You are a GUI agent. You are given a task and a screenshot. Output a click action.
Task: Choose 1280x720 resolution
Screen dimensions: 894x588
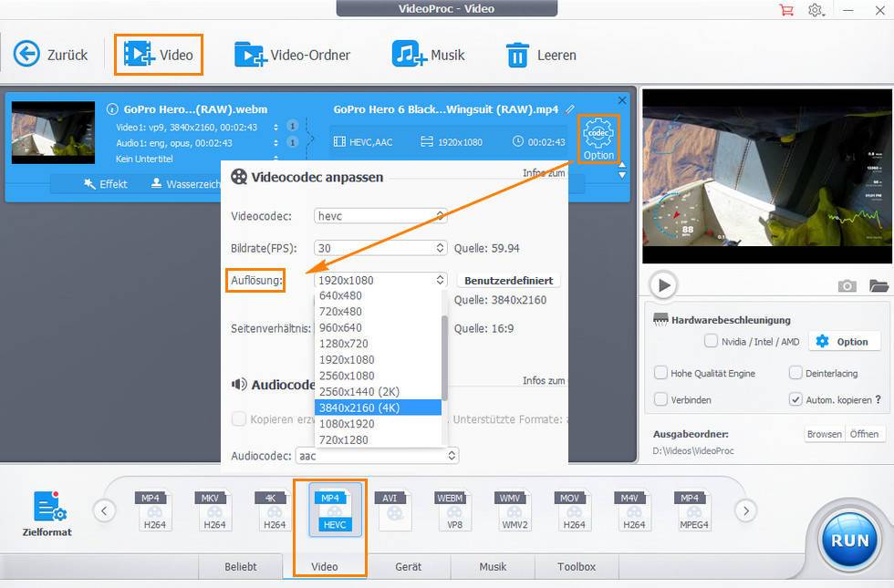[378, 344]
